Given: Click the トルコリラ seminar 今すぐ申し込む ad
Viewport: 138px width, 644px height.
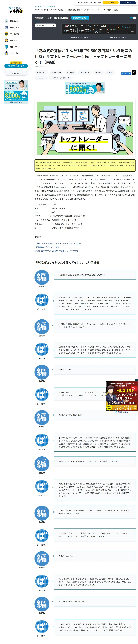Looking at the screenshot, I should pos(122,397).
